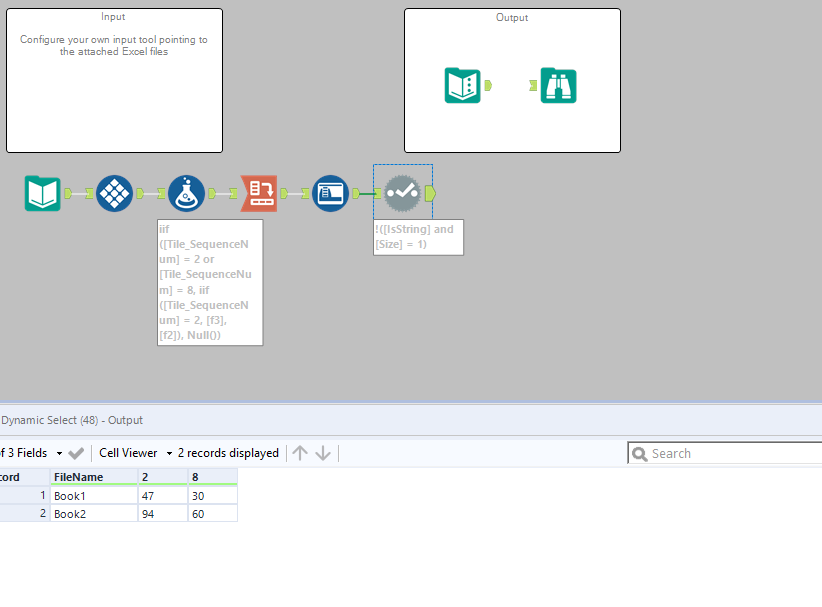822x607 pixels.
Task: Select the orange Cross Tab tool
Action: click(x=258, y=193)
